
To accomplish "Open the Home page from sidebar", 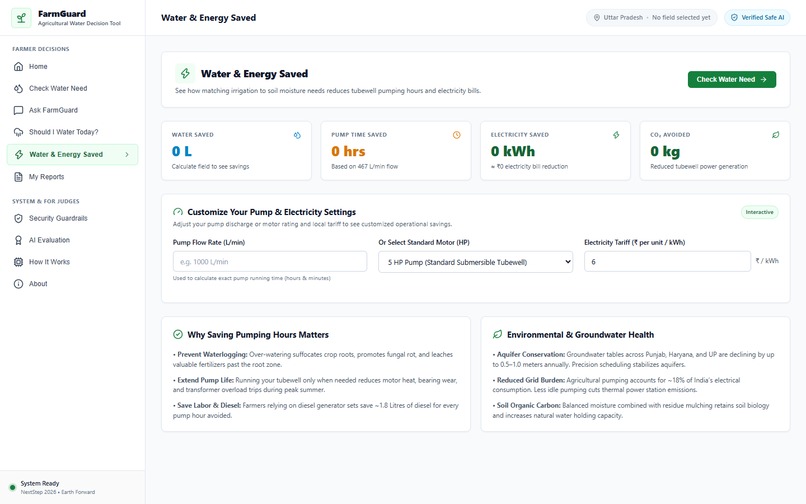I will (72, 66).
